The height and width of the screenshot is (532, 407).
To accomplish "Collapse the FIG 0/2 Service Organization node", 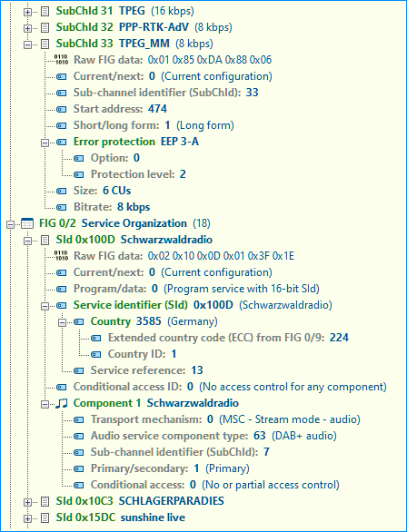I will (11, 224).
